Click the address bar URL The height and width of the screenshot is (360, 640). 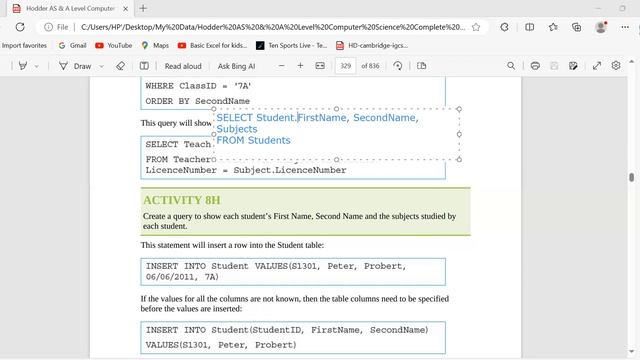pyautogui.click(x=273, y=27)
